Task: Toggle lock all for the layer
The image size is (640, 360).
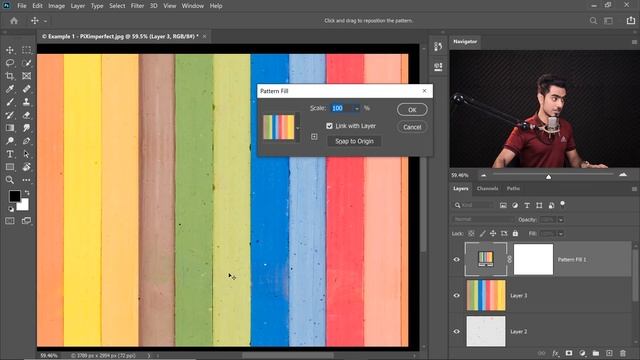Action: pyautogui.click(x=516, y=233)
